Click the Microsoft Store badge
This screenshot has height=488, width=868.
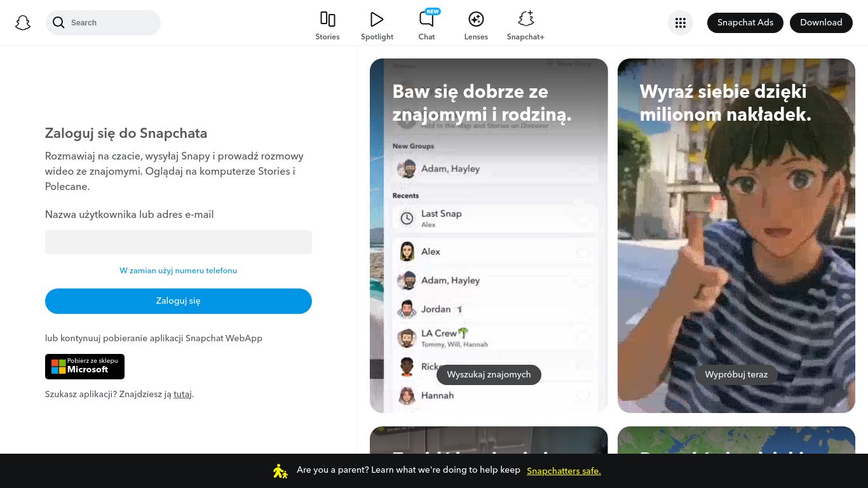point(85,367)
